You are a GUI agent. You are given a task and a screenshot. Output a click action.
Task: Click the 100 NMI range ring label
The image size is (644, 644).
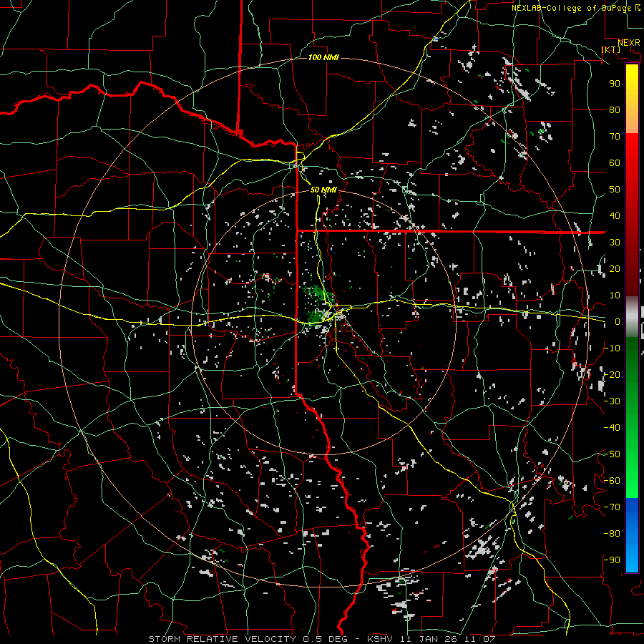point(323,57)
